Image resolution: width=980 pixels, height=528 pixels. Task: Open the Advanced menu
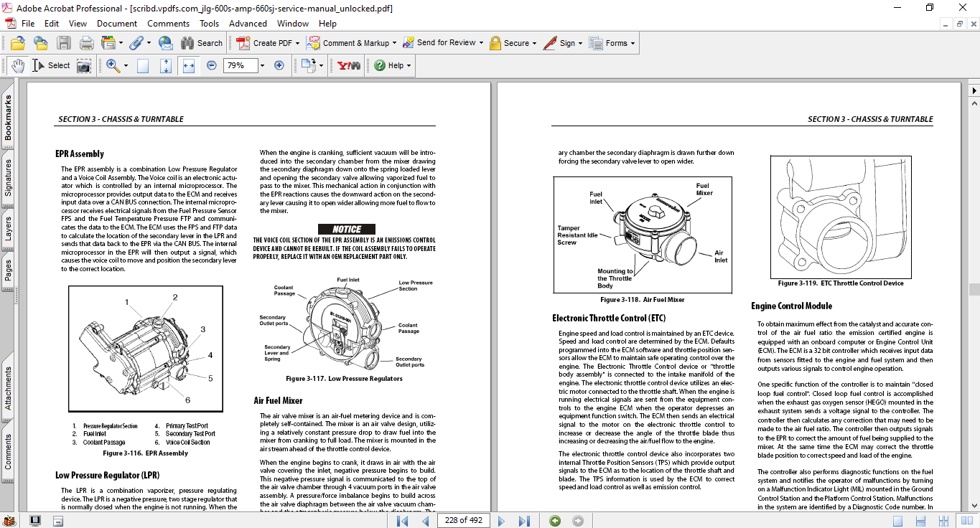coord(248,24)
